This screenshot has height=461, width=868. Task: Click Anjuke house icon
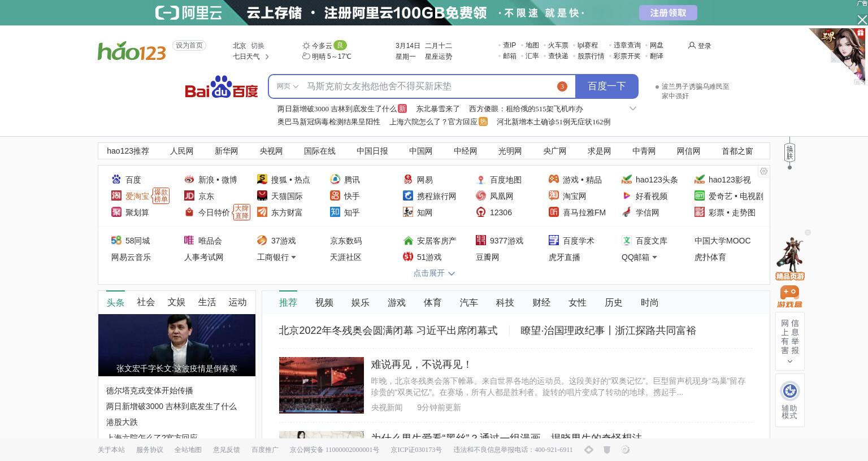[x=408, y=241]
